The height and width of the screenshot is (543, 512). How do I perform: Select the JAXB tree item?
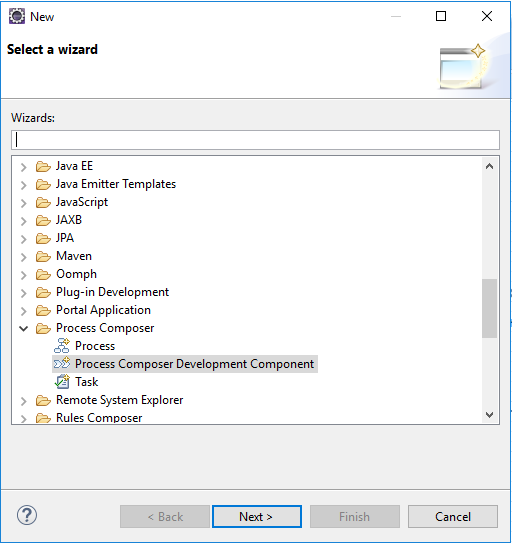coord(69,220)
